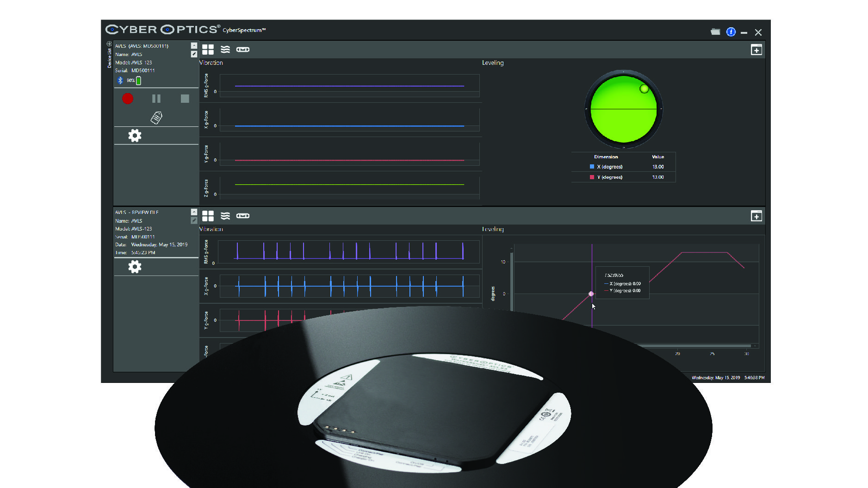The image size is (868, 488).
Task: Start recording with the red record button
Action: [x=128, y=99]
